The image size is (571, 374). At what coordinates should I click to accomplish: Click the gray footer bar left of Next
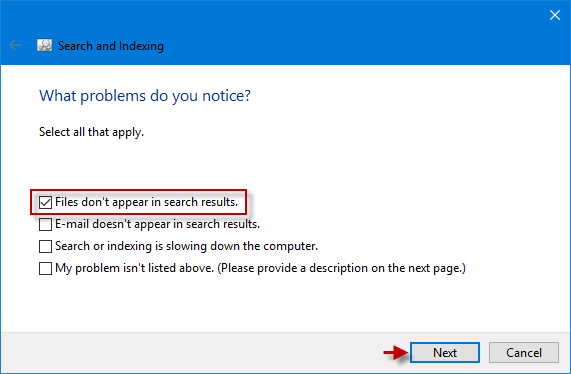coord(189,353)
